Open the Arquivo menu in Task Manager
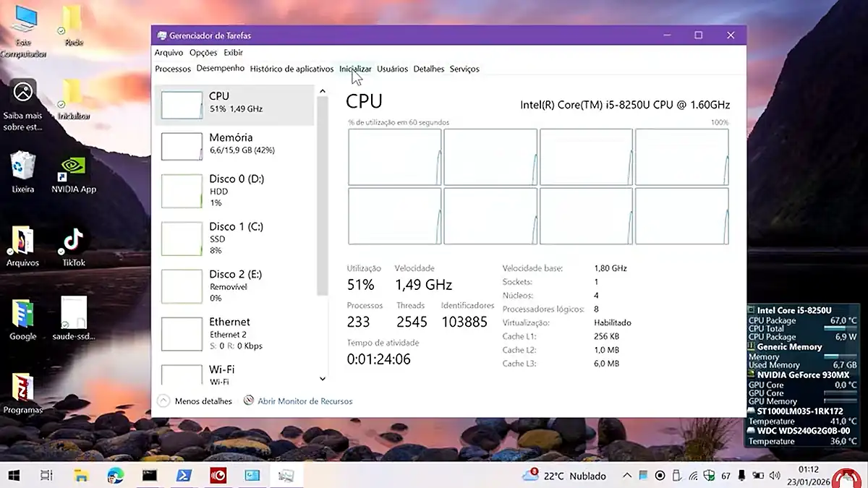The width and height of the screenshot is (868, 488). 169,53
